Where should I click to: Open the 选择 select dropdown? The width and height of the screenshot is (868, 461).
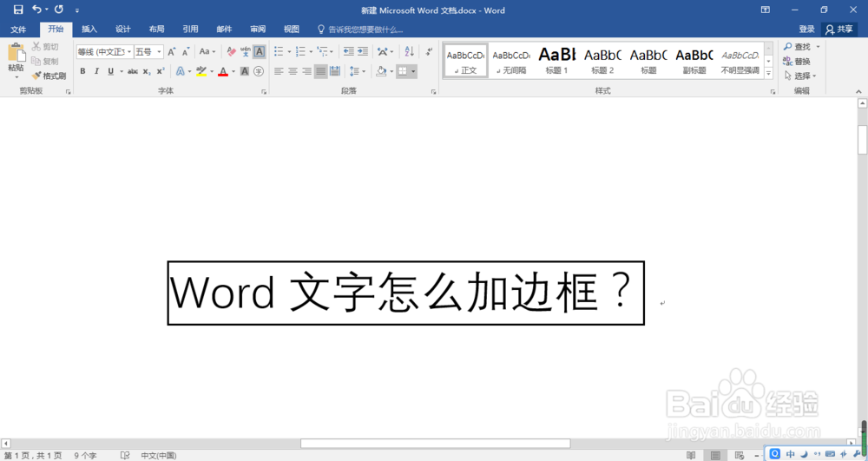tap(800, 76)
